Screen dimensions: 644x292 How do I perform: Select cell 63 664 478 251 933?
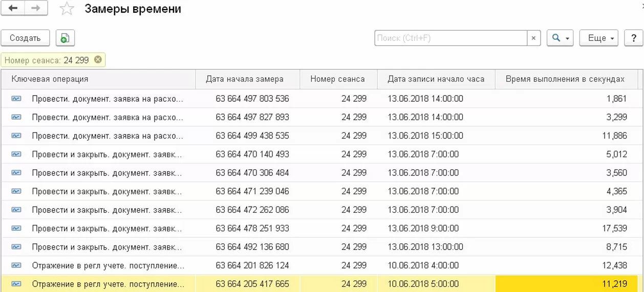pos(252,228)
